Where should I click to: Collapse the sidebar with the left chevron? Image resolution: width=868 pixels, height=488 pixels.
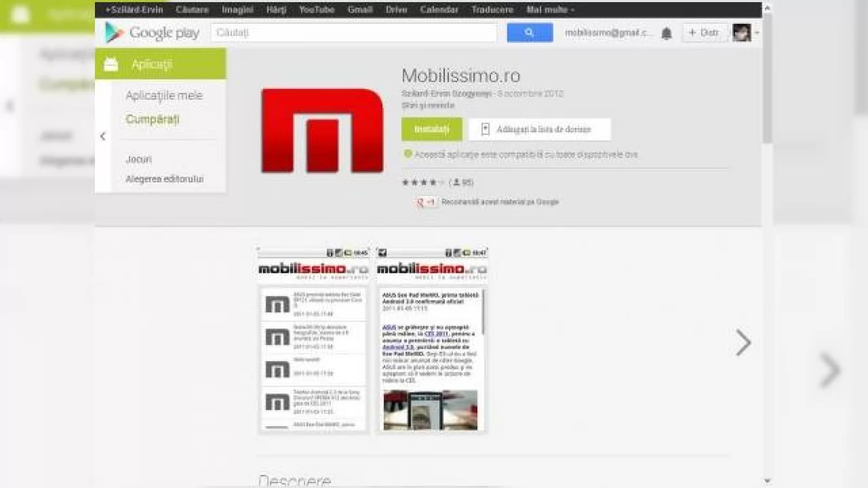[103, 137]
